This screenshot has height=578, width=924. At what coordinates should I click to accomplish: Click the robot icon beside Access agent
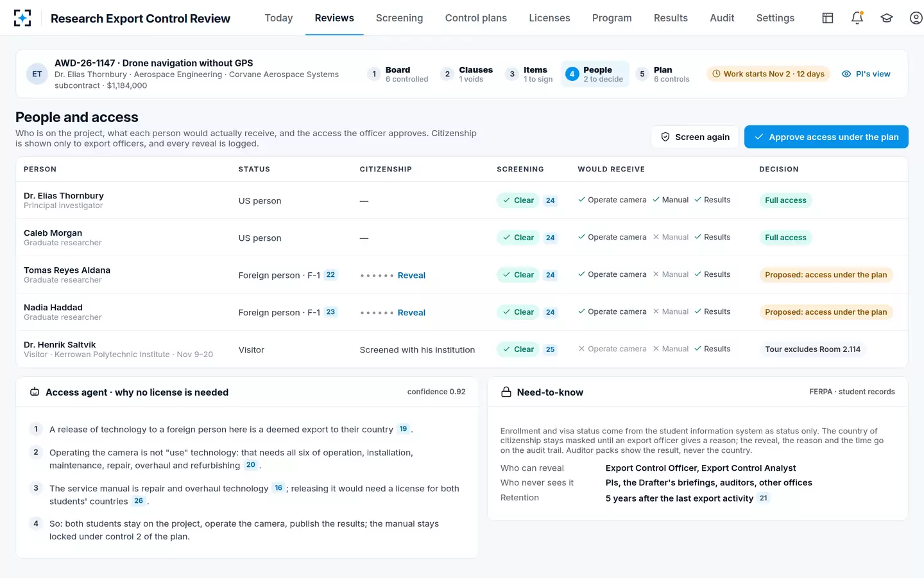tap(35, 392)
